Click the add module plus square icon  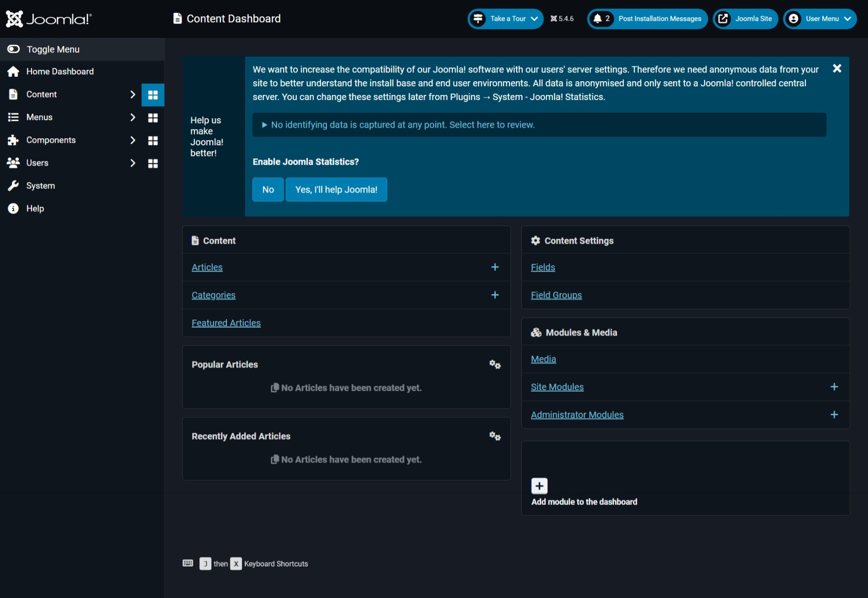(x=540, y=486)
